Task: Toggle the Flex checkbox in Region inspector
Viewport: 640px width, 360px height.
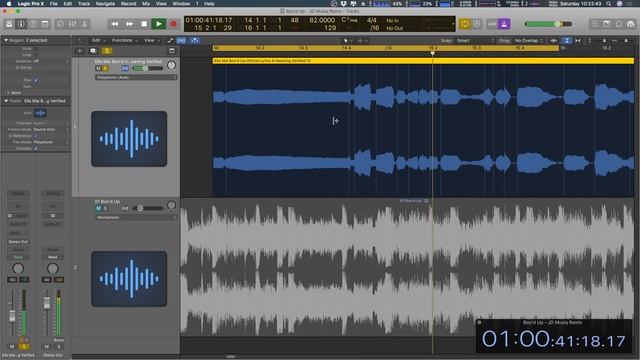Action: coord(36,80)
